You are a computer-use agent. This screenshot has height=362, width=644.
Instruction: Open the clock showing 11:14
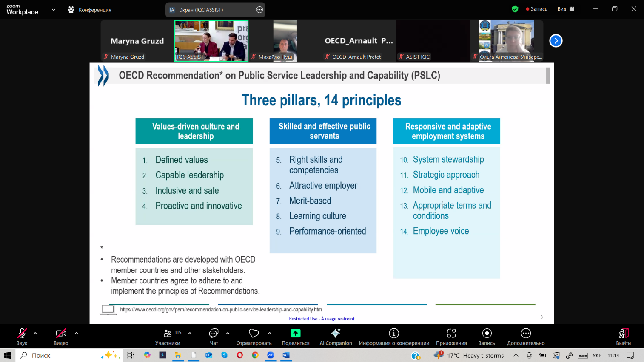613,355
